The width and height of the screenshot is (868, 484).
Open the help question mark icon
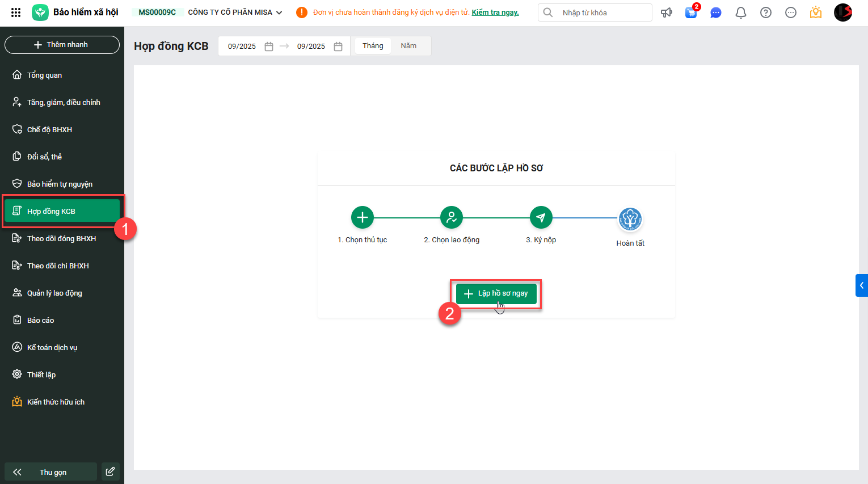(766, 12)
